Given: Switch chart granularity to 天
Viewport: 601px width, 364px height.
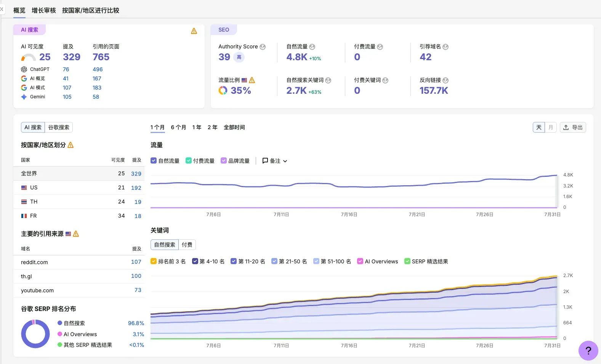Looking at the screenshot, I should click(539, 127).
